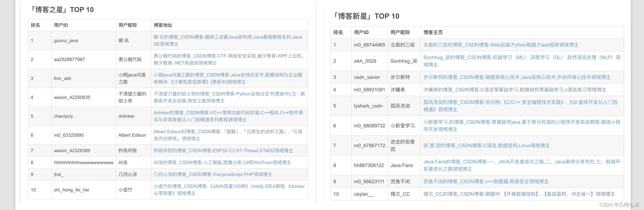Click the 博客主页 column header
The height and width of the screenshot is (210, 644).
[433, 32]
